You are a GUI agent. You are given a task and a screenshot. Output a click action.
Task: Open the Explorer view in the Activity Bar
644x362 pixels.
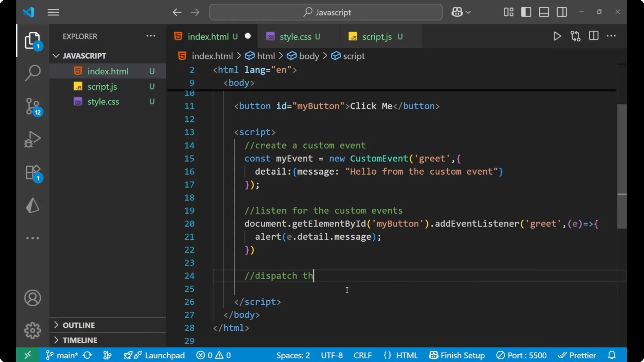coord(33,40)
